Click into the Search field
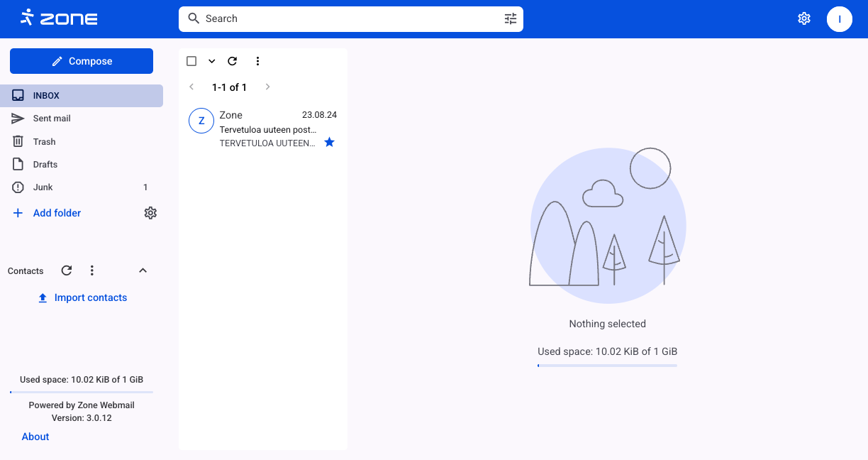This screenshot has width=868, height=460. 347,19
